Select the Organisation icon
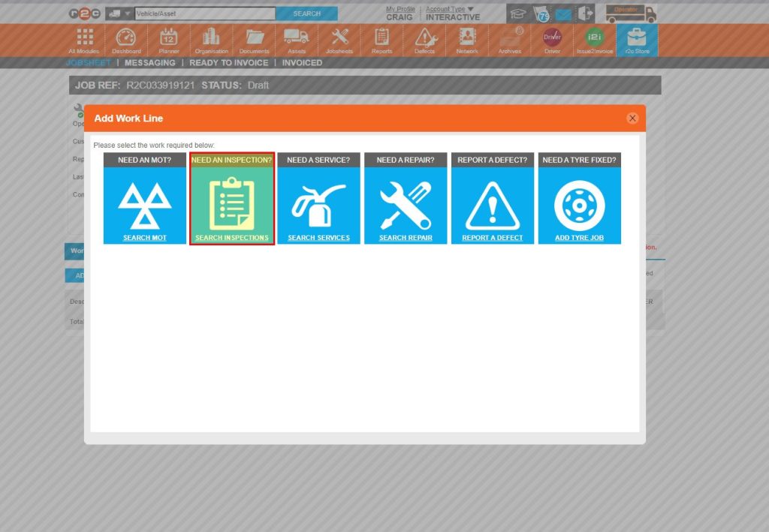This screenshot has width=769, height=532. (x=211, y=39)
